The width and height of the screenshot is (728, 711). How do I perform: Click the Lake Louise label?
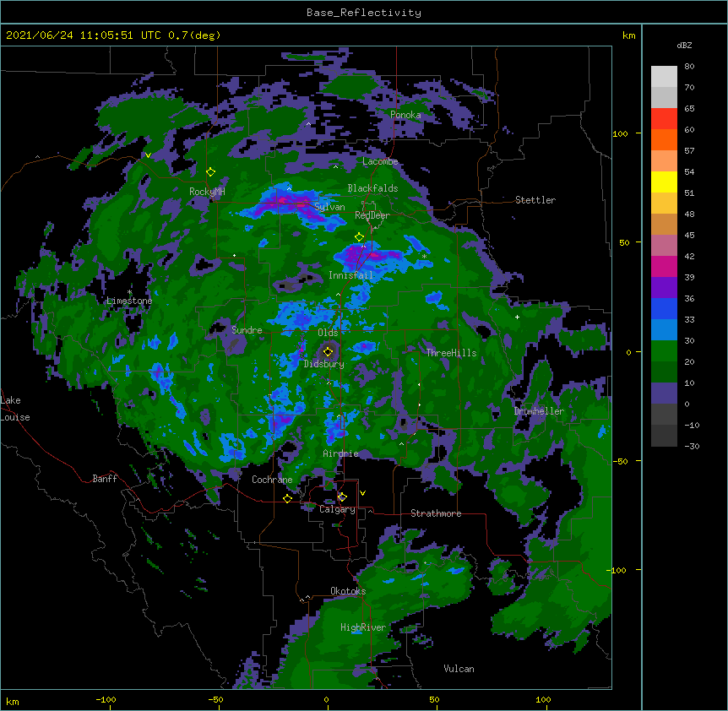(15, 409)
